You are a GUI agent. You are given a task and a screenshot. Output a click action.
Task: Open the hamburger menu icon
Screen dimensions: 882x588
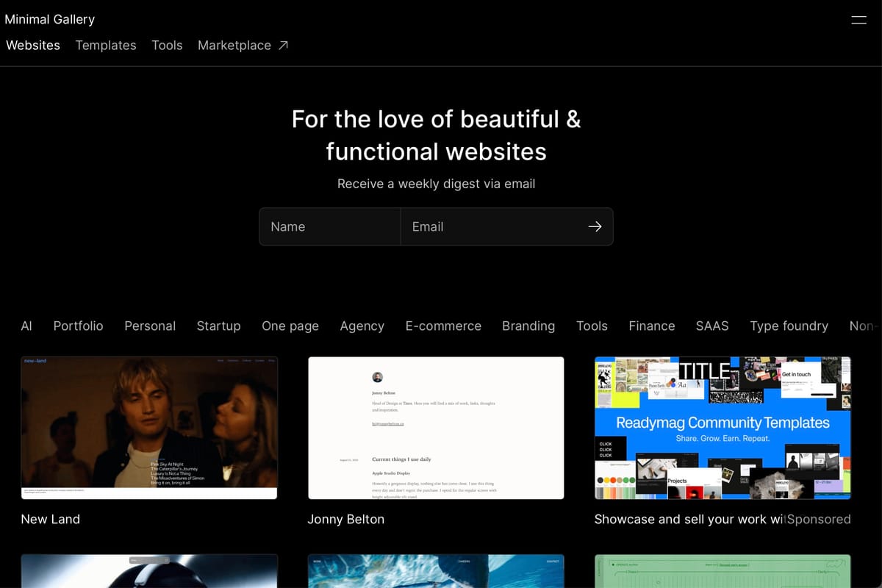pos(858,20)
